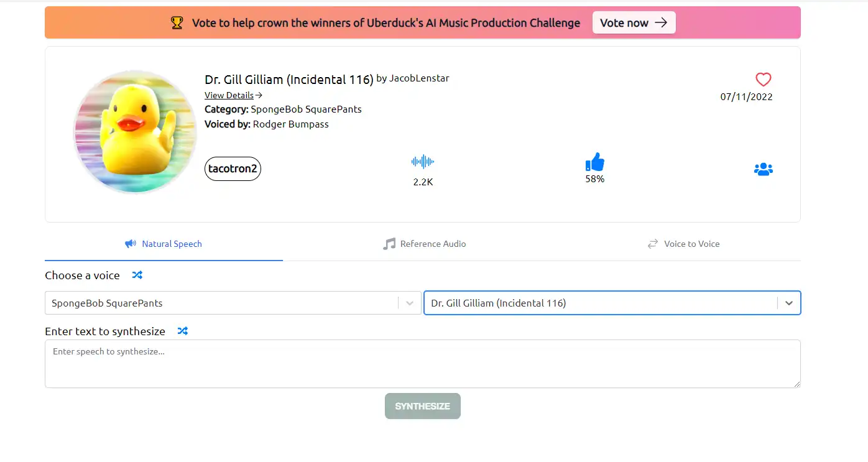Click the SYNTHESIZE button
The image size is (868, 462).
point(423,406)
